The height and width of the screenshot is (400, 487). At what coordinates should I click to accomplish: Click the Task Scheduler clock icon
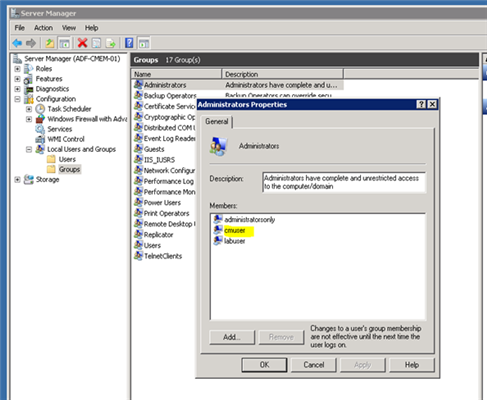tap(40, 109)
